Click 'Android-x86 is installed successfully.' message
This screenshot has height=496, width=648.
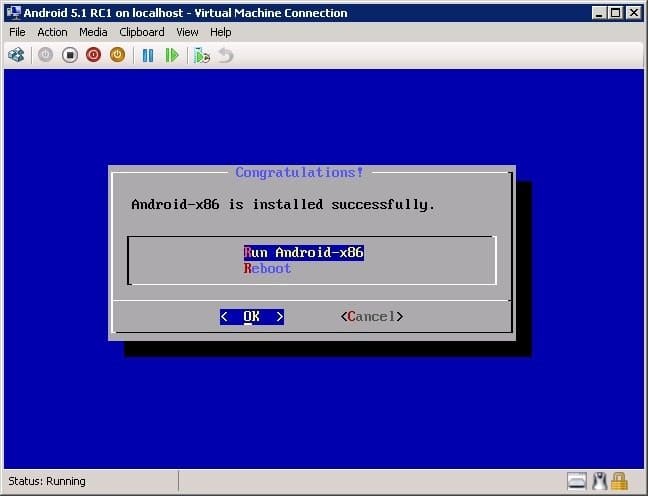283,205
